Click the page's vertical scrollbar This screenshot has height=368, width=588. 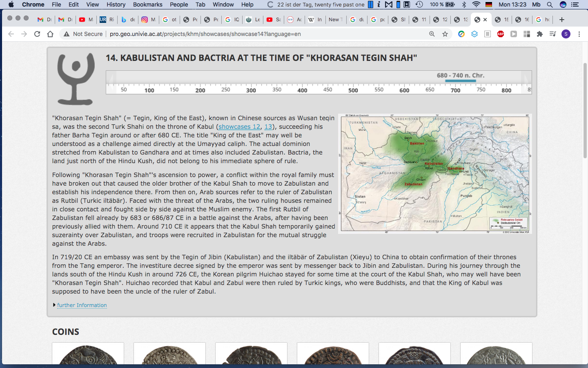pos(585,110)
